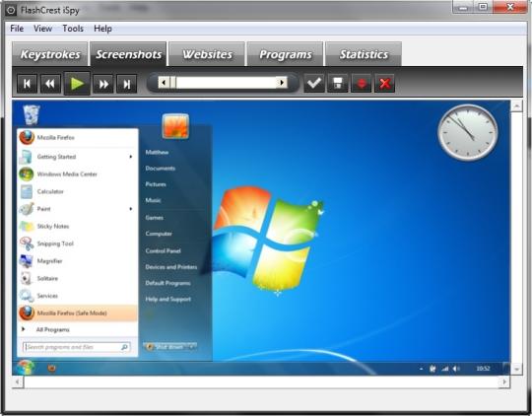Click the Shut down button
Screen dimensions: 532x416
(166, 347)
